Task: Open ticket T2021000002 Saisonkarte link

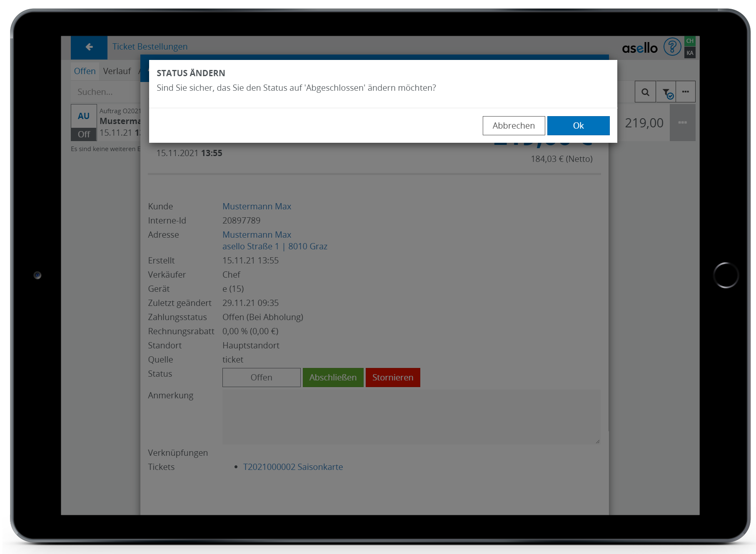Action: pos(293,467)
